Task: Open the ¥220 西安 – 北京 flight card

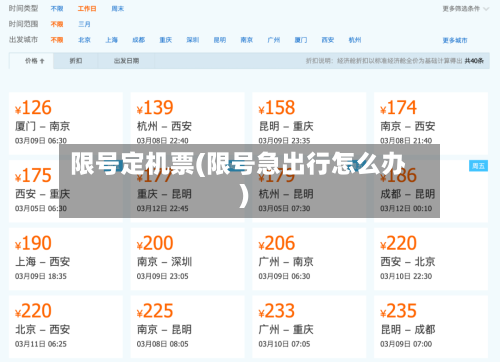Action: click(431, 259)
